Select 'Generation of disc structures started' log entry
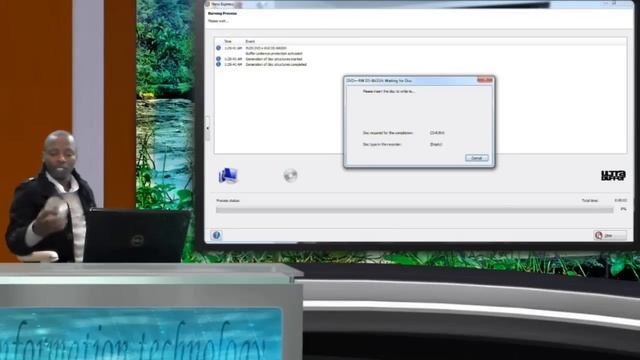Image resolution: width=640 pixels, height=360 pixels. (273, 59)
